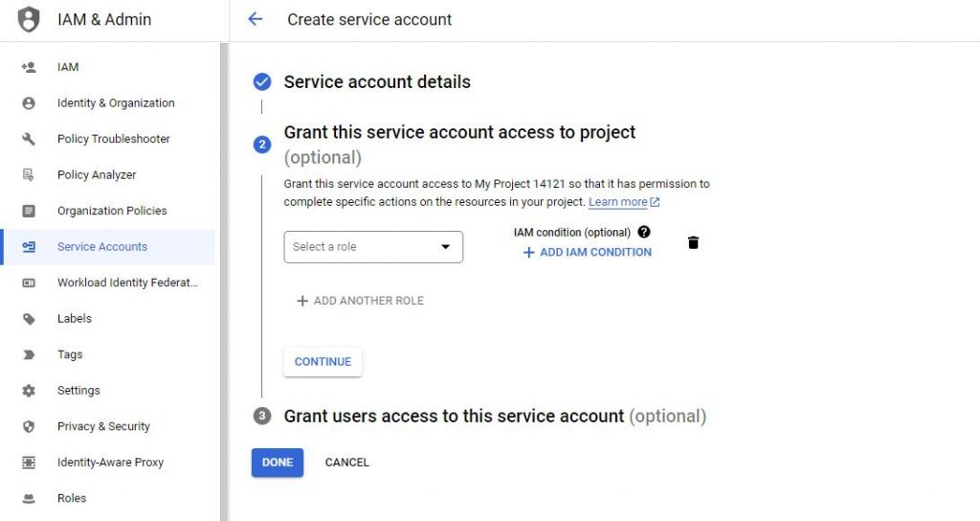Viewport: 980px width, 521px height.
Task: Open the IAM condition help question mark
Action: [644, 232]
